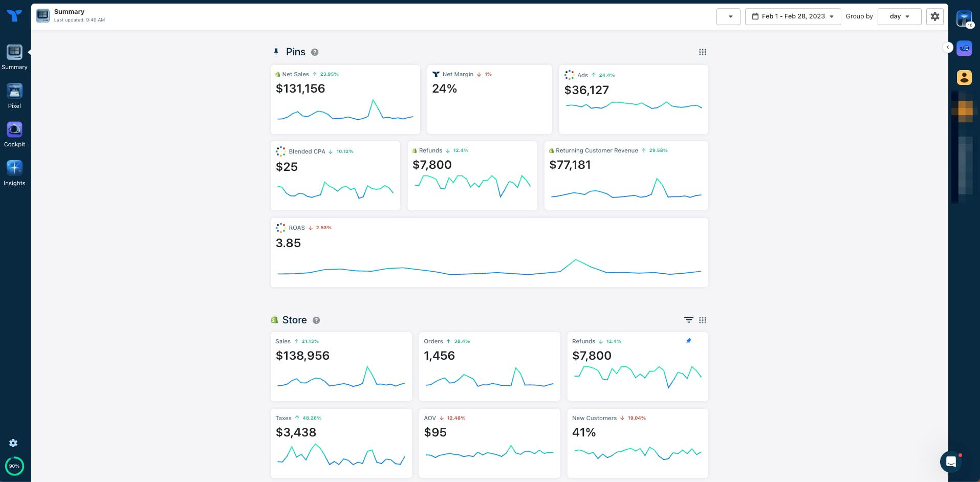
Task: Change the Group by interval from day
Action: click(x=899, y=16)
